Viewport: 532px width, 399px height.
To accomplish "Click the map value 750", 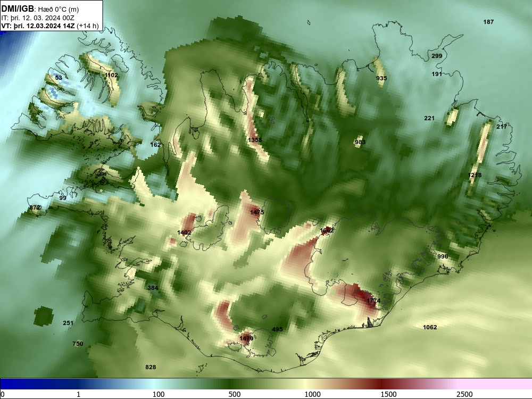I will pyautogui.click(x=78, y=344).
